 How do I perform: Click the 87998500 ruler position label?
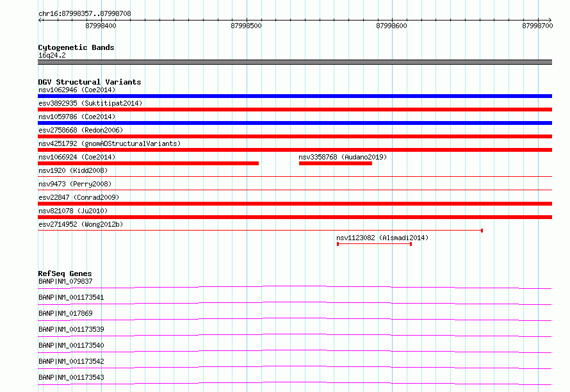tap(246, 26)
